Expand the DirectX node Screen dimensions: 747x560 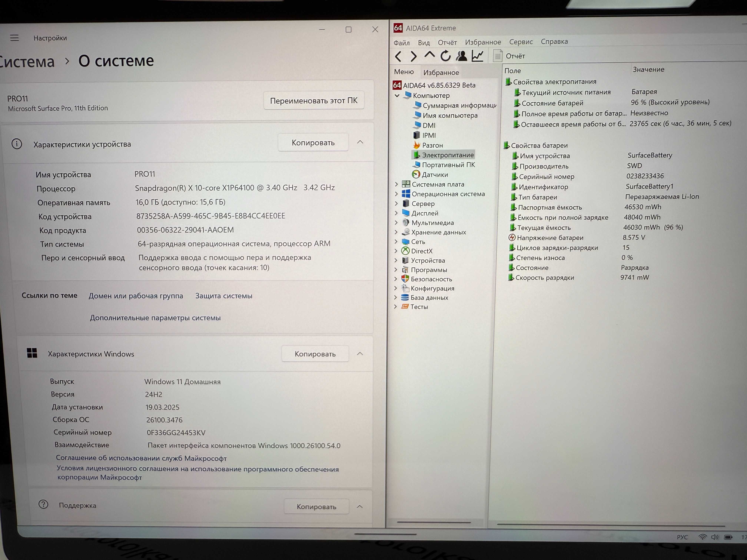tap(396, 251)
